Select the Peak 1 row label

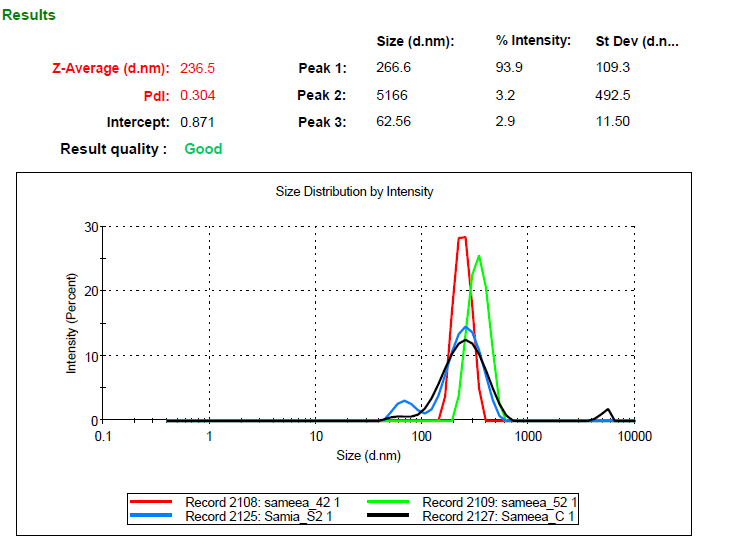[x=322, y=69]
